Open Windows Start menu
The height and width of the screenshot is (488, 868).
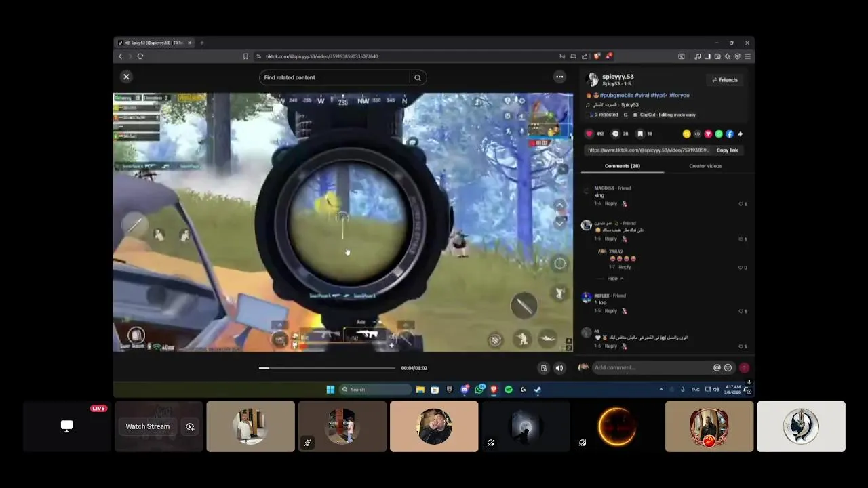click(x=330, y=390)
